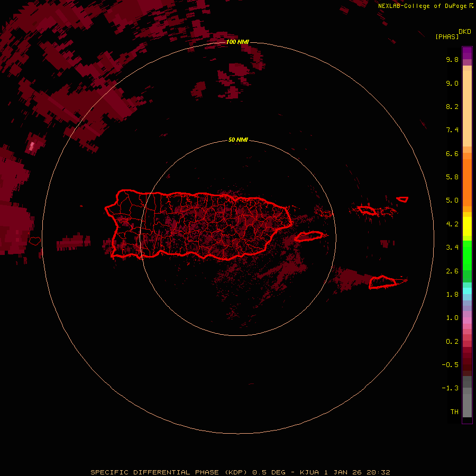
Task: Click the "KJUA" radar site identifier
Action: pyautogui.click(x=309, y=472)
